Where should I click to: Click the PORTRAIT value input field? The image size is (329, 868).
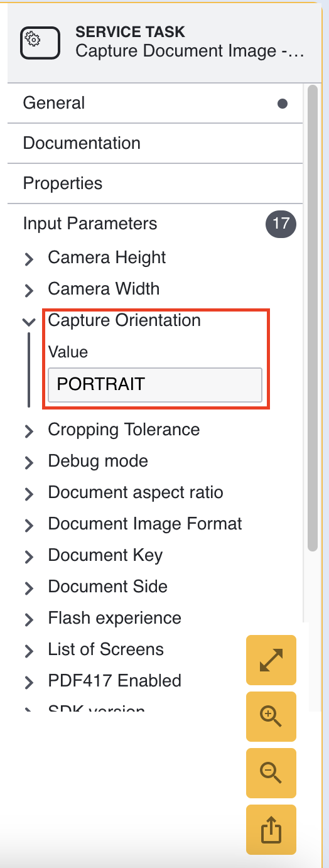pyautogui.click(x=155, y=384)
